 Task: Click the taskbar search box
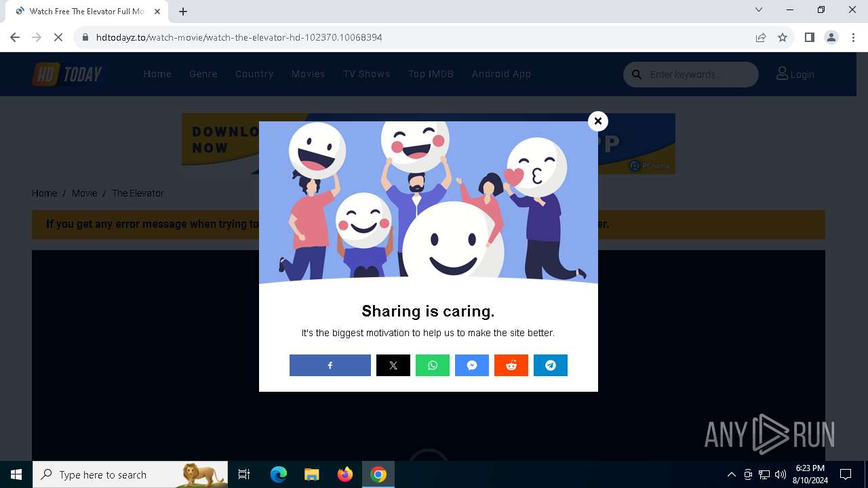(130, 474)
